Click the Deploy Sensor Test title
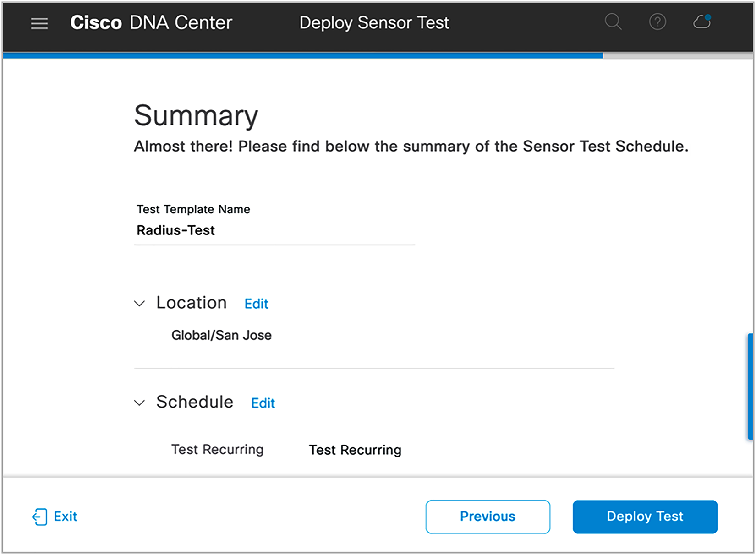 coord(374,22)
